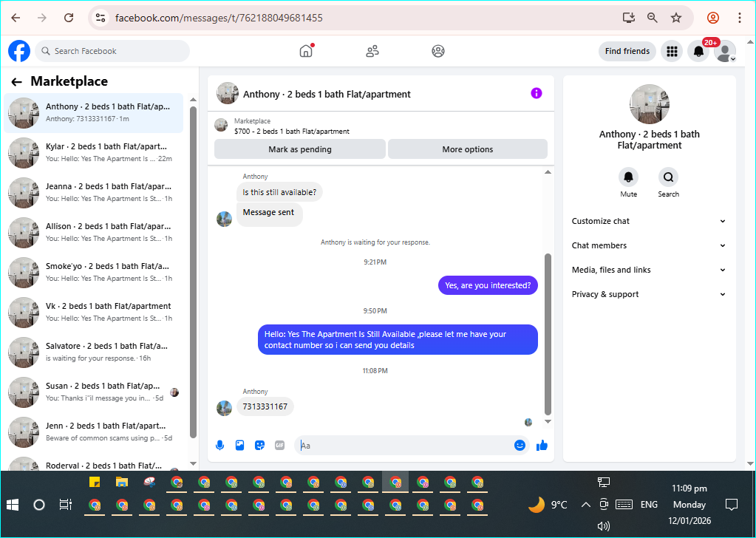The height and width of the screenshot is (538, 756).
Task: Open Salvatore's conversation in the list
Action: click(x=94, y=353)
